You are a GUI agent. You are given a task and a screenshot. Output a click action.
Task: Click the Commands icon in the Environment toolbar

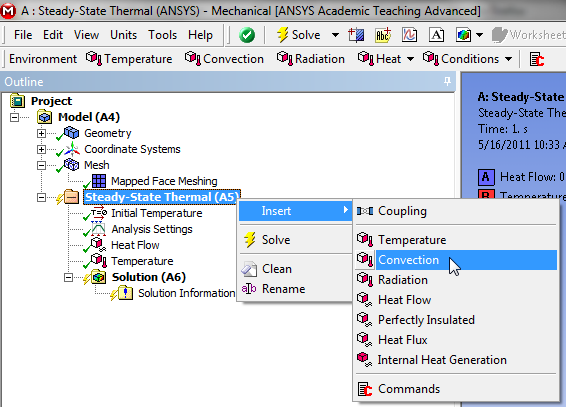click(537, 59)
